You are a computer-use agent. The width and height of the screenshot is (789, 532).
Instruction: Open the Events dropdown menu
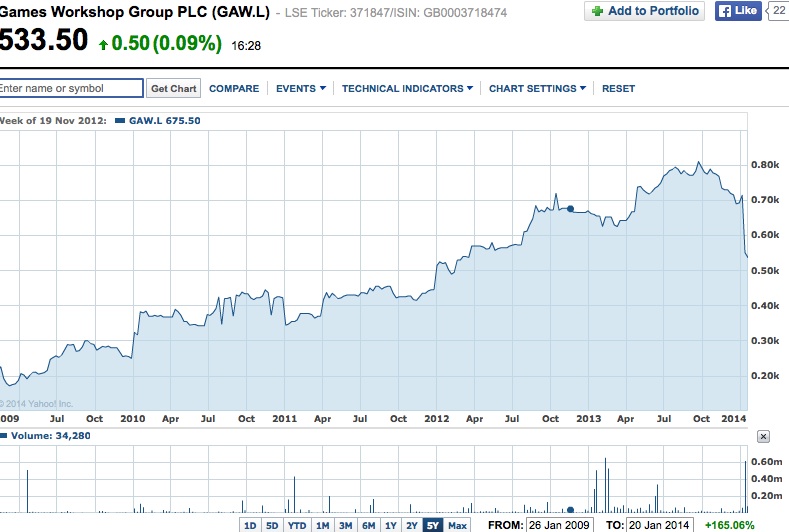pyautogui.click(x=300, y=89)
